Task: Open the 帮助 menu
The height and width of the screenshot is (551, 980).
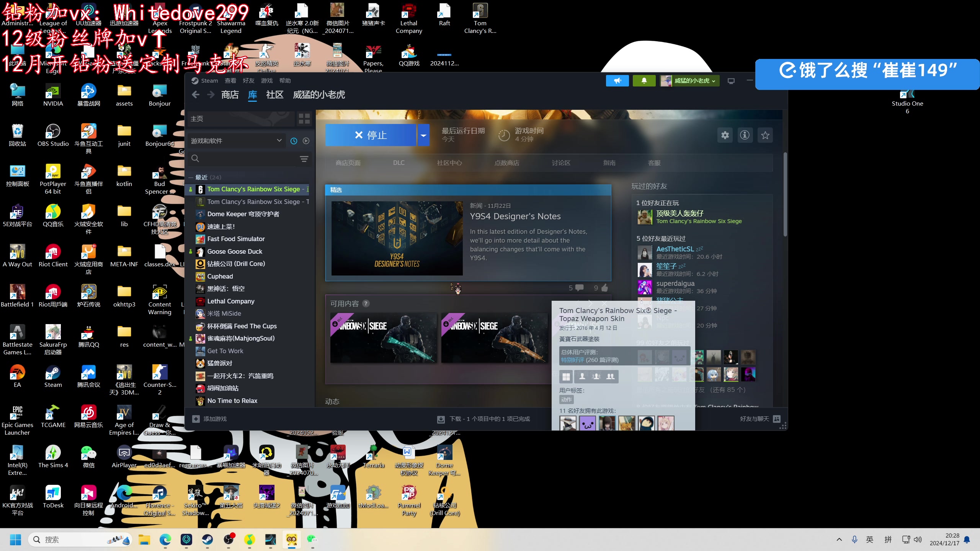Action: click(x=285, y=81)
